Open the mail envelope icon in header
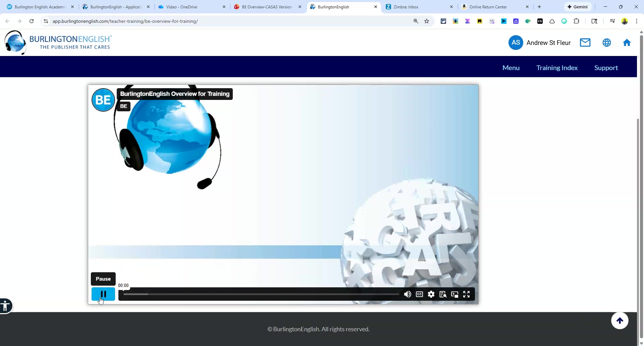Screen dimensions: 644x346 pyautogui.click(x=585, y=43)
